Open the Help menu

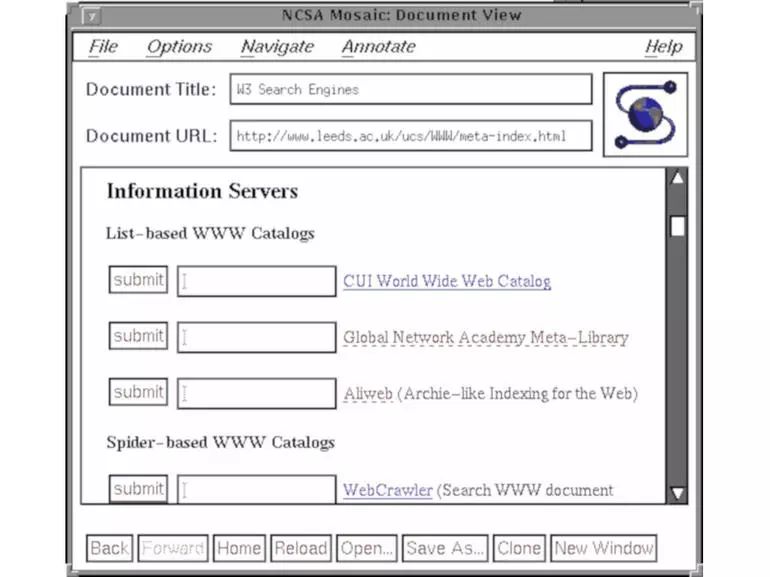[x=663, y=47]
